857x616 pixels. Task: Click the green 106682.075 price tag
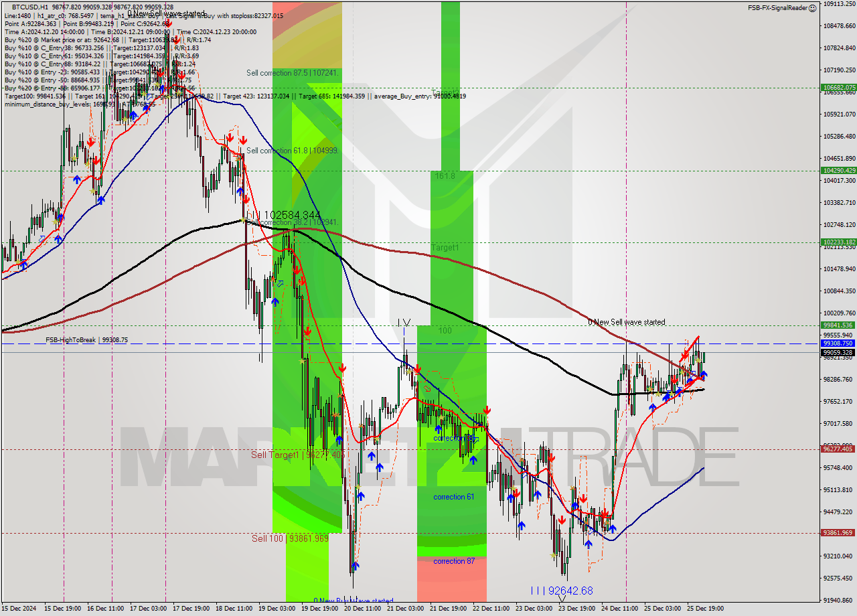coord(838,88)
